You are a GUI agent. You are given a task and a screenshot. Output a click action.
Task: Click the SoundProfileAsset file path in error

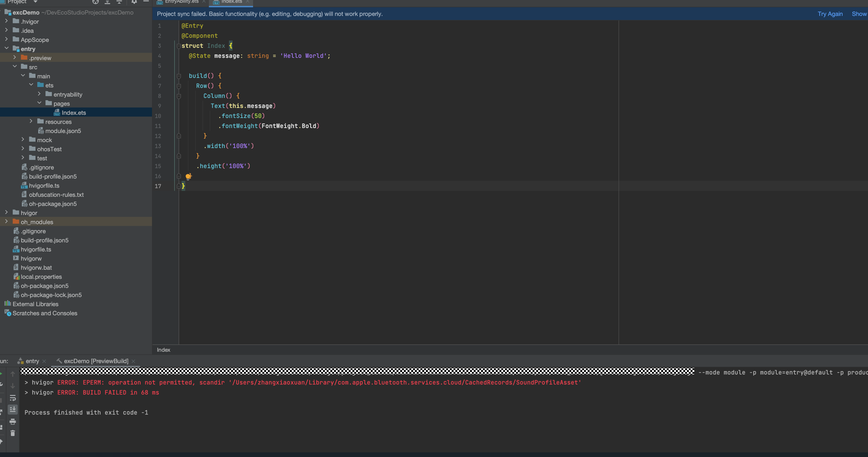404,383
